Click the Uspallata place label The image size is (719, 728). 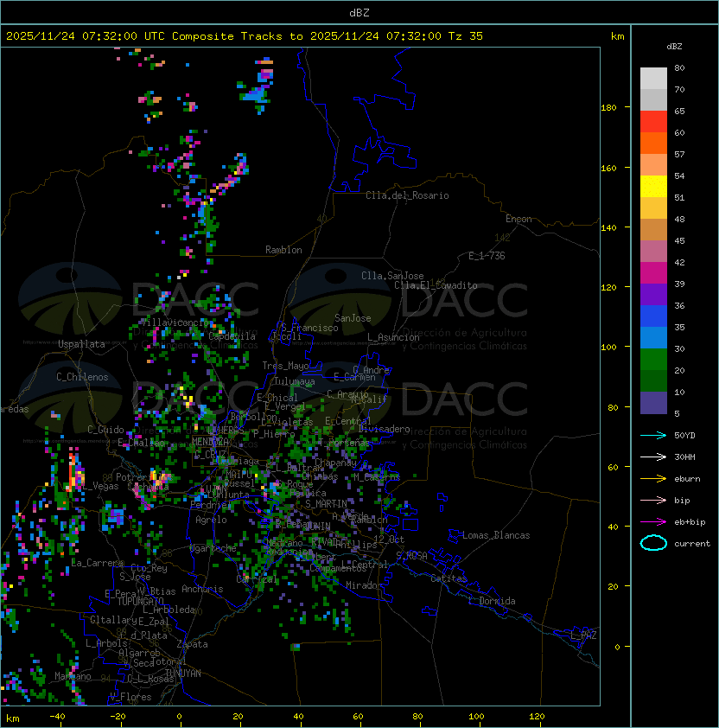click(x=81, y=344)
